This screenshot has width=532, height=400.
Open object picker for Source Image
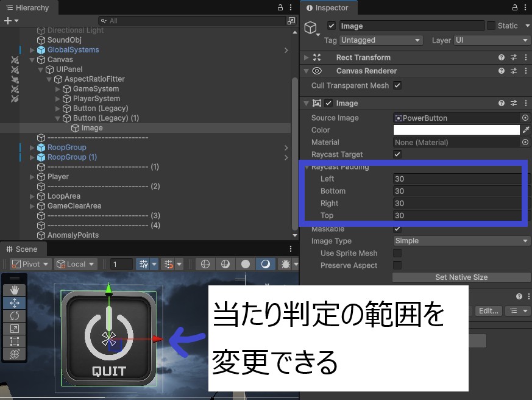click(x=525, y=118)
